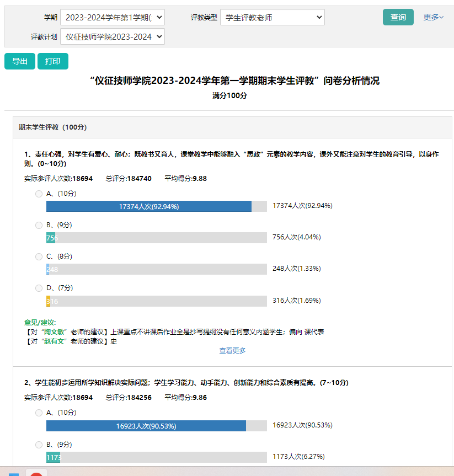
Task: Click the red circular taskbar icon
Action: 36,473
